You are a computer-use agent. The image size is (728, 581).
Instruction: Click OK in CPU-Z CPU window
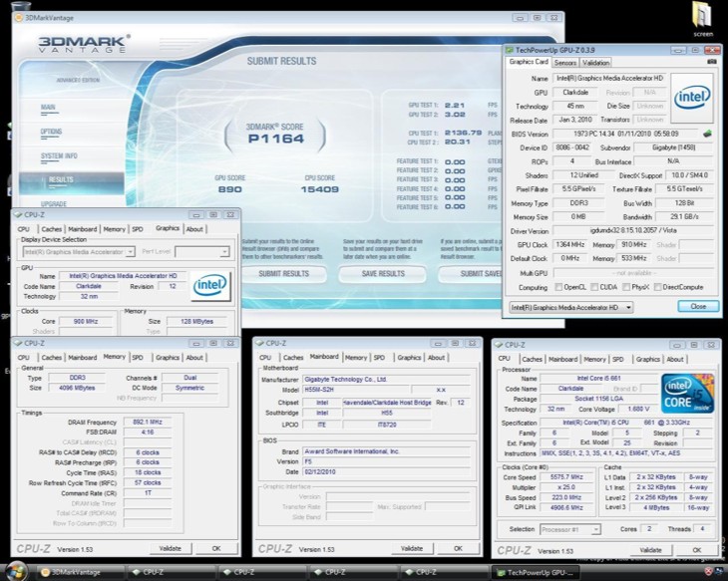(697, 550)
